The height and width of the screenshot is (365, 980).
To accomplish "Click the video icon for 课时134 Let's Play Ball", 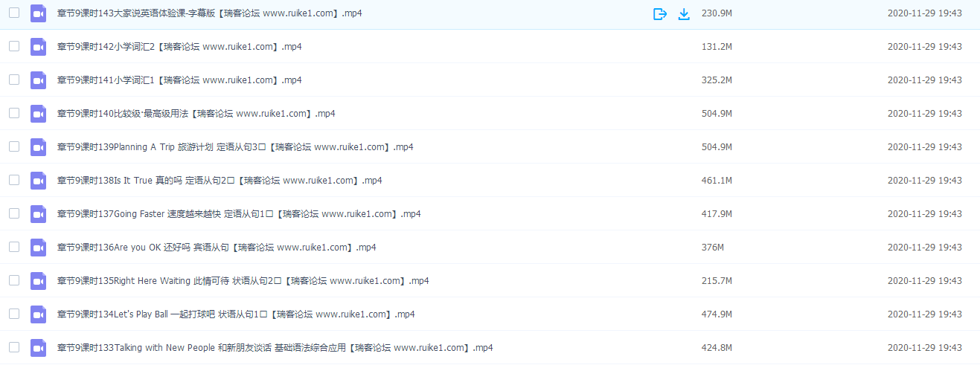I will tap(38, 314).
